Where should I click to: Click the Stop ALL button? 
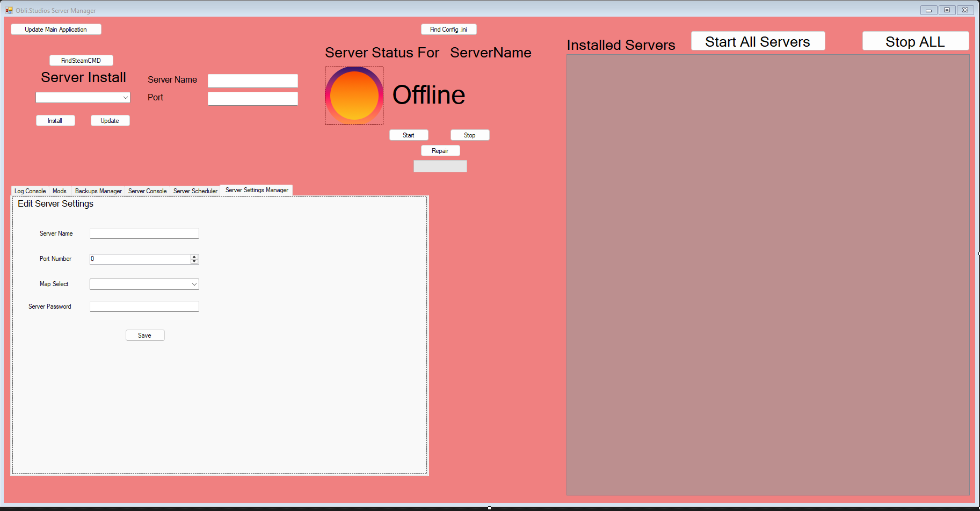(x=915, y=41)
